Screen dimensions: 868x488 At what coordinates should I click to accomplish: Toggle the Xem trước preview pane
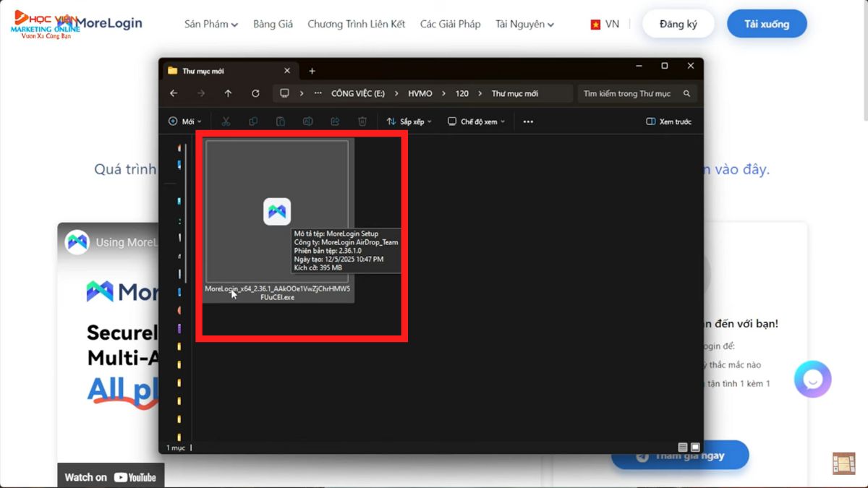click(x=669, y=121)
